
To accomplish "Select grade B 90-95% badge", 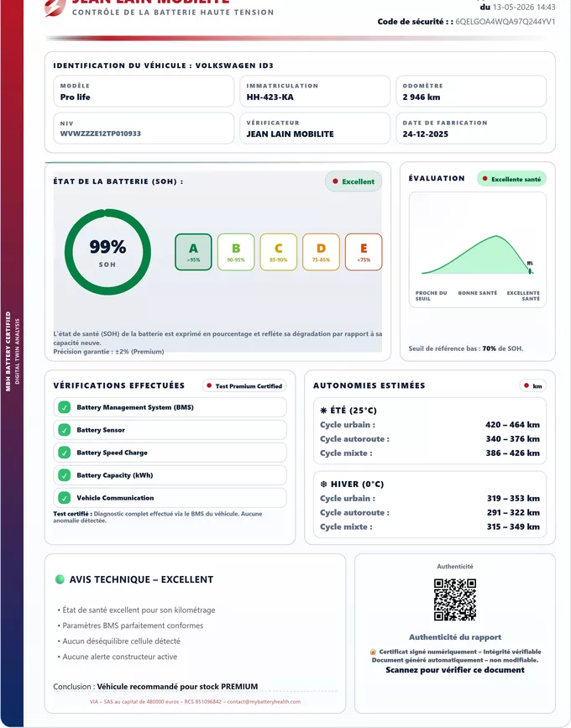I will pos(236,252).
